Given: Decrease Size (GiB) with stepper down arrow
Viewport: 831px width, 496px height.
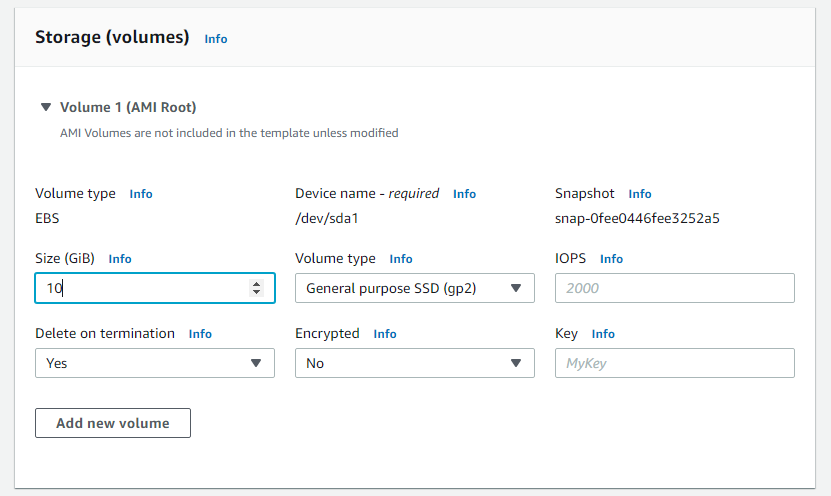Looking at the screenshot, I should pyautogui.click(x=257, y=293).
